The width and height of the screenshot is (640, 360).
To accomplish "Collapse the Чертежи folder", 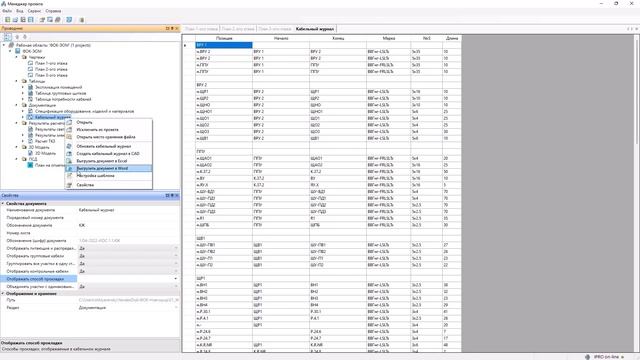I will pyautogui.click(x=17, y=58).
